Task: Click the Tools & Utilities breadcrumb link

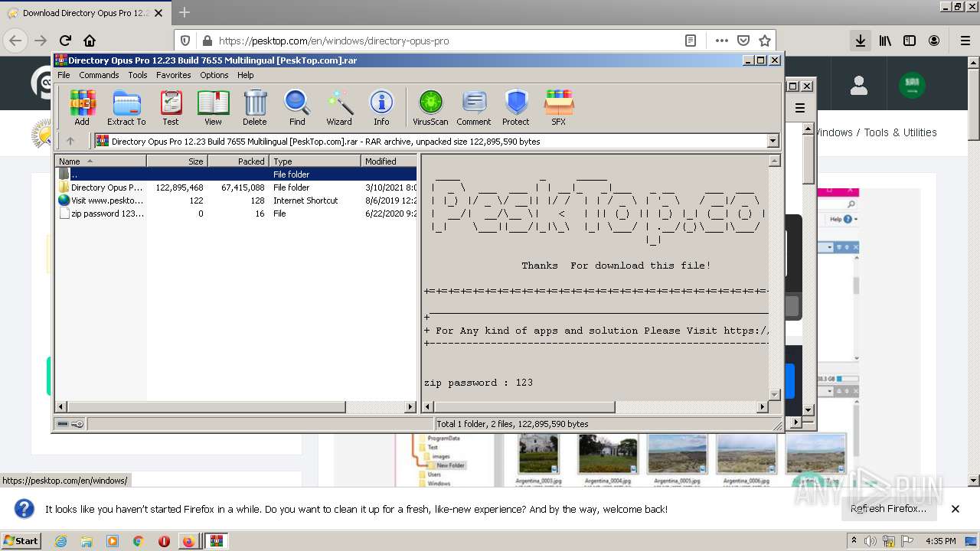Action: (x=900, y=132)
